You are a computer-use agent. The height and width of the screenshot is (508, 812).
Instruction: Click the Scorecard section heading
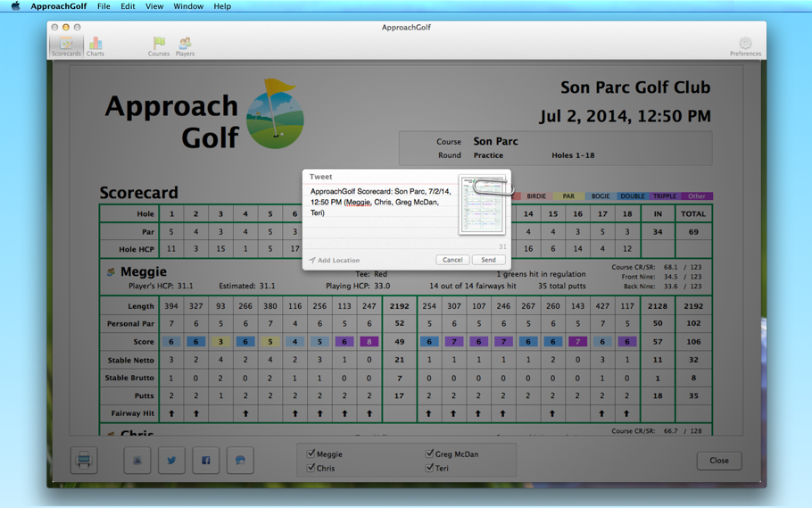[139, 192]
